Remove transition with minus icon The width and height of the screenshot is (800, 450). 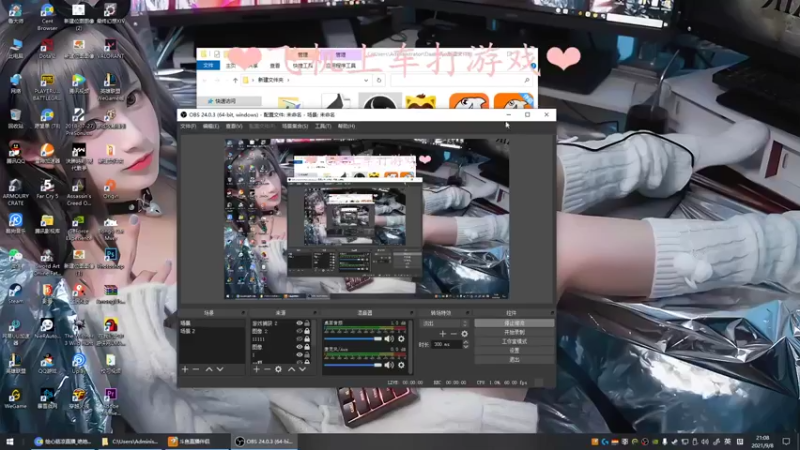(454, 334)
